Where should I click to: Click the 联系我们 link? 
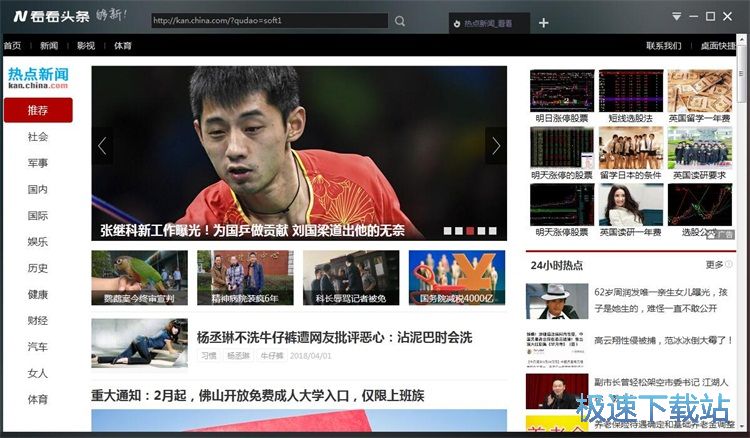[663, 45]
